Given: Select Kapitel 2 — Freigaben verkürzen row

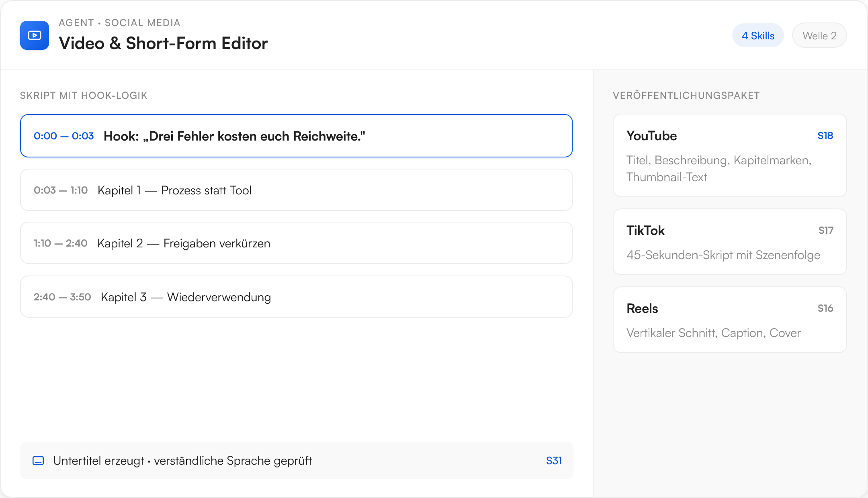Looking at the screenshot, I should point(296,243).
